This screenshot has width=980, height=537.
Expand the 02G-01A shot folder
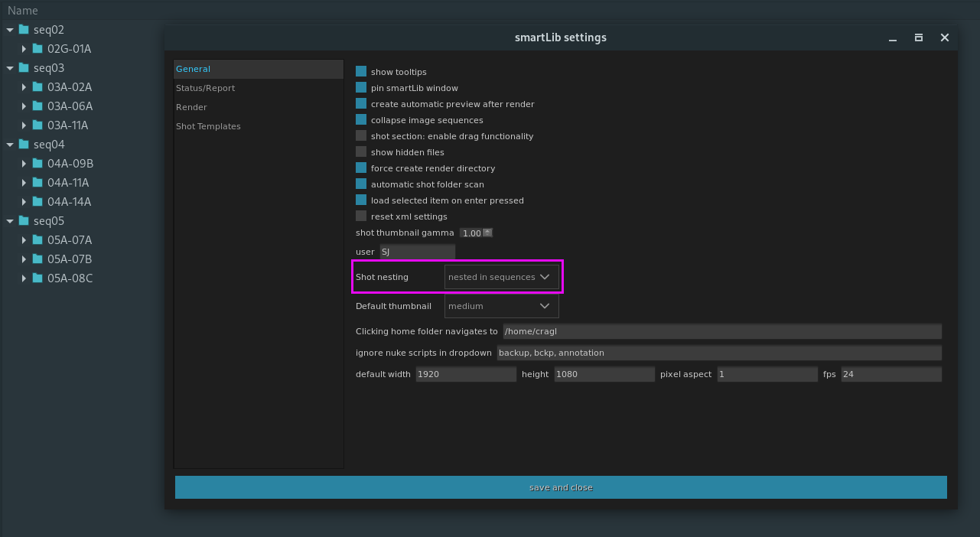pos(24,49)
